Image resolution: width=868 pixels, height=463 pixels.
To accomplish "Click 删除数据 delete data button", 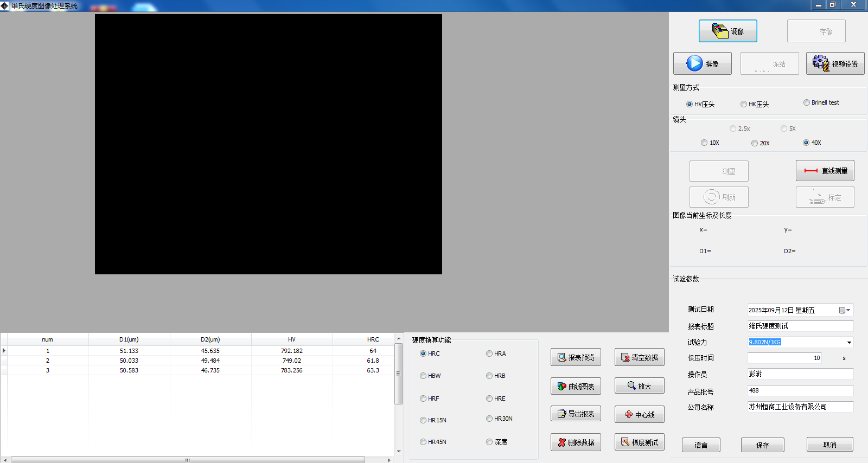I will [x=576, y=442].
